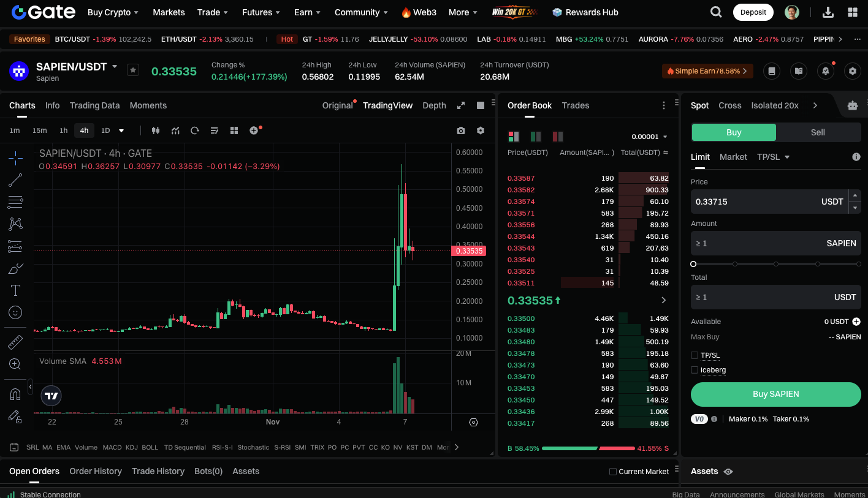Open the SAPIEN/USDT pair selector dropdown
The height and width of the screenshot is (498, 868).
115,66
